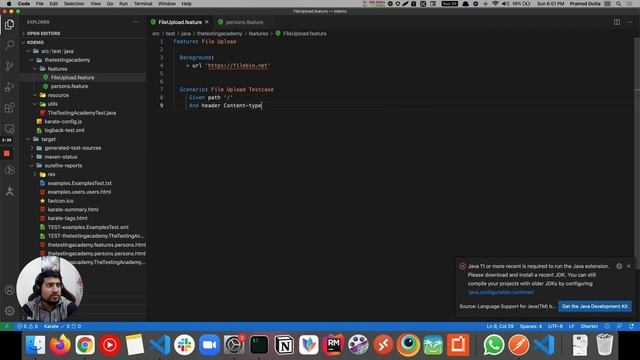This screenshot has height=360, width=640.
Task: Open Explorer panel More Actions ellipsis
Action: tap(136, 22)
